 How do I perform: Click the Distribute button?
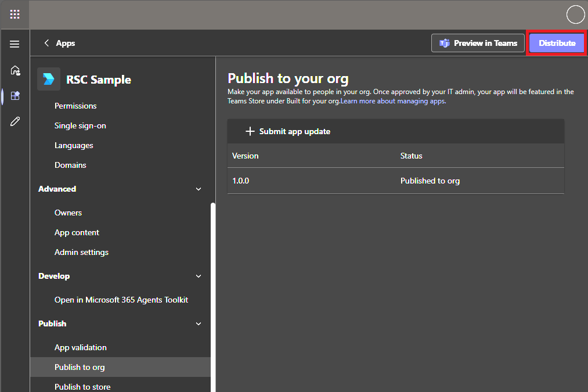click(x=556, y=42)
